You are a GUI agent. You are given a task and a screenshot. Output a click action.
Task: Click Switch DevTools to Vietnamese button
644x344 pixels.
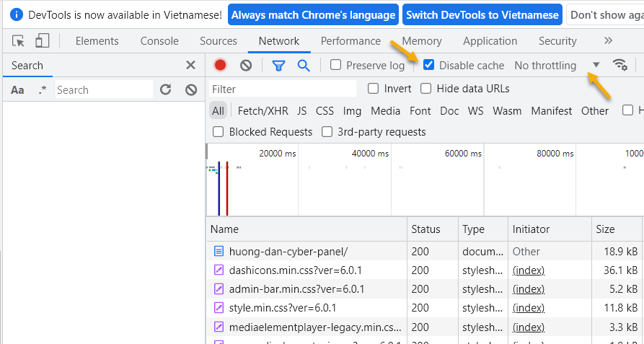tap(482, 14)
